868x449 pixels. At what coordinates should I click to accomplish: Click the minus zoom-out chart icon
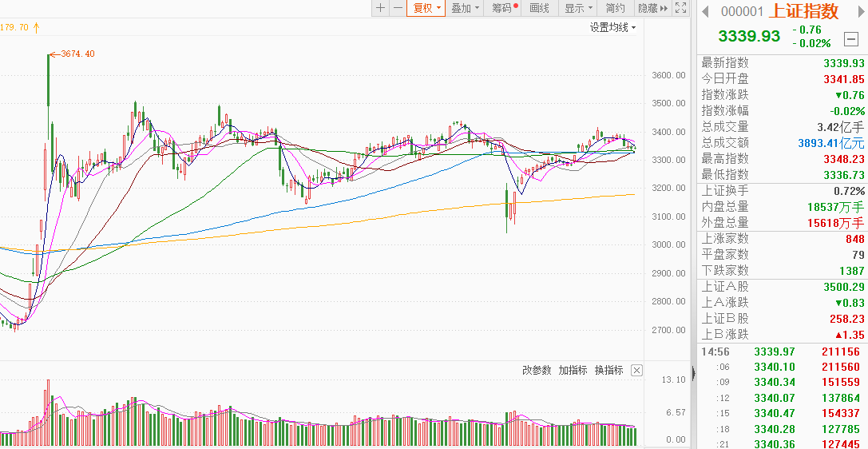tap(397, 8)
